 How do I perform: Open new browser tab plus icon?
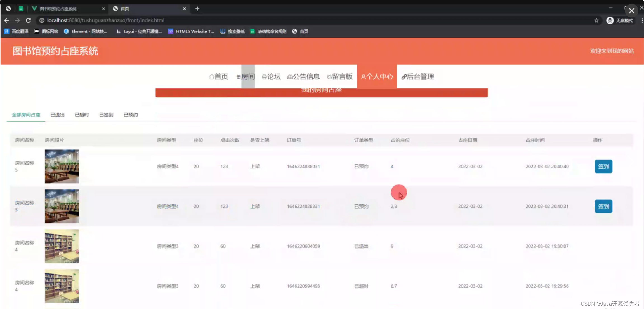click(197, 9)
